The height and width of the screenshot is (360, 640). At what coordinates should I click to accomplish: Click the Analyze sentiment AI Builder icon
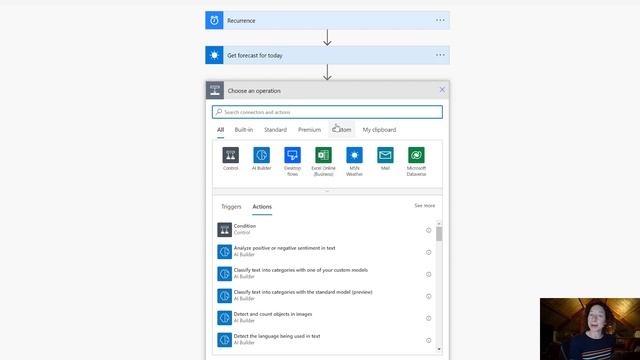click(x=224, y=252)
